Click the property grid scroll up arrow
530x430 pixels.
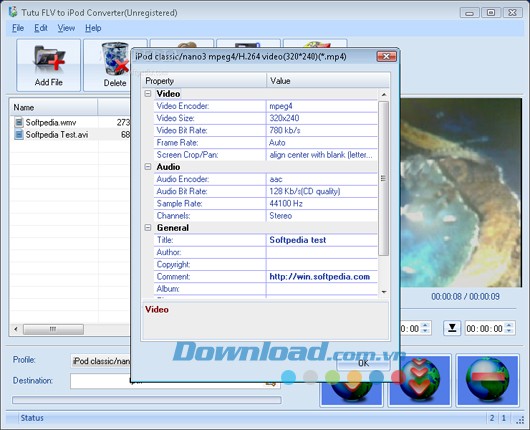[x=384, y=94]
